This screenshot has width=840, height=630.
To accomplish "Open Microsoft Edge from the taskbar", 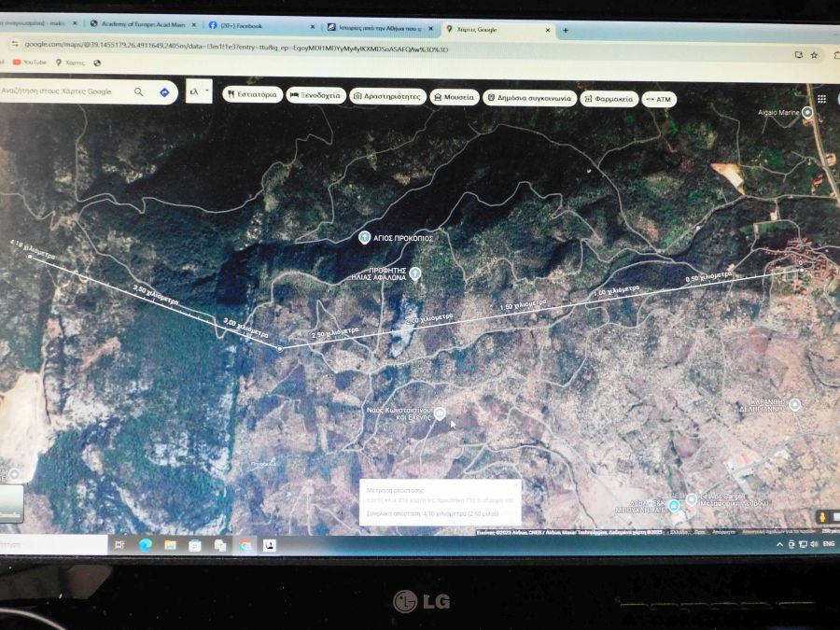I will click(145, 545).
